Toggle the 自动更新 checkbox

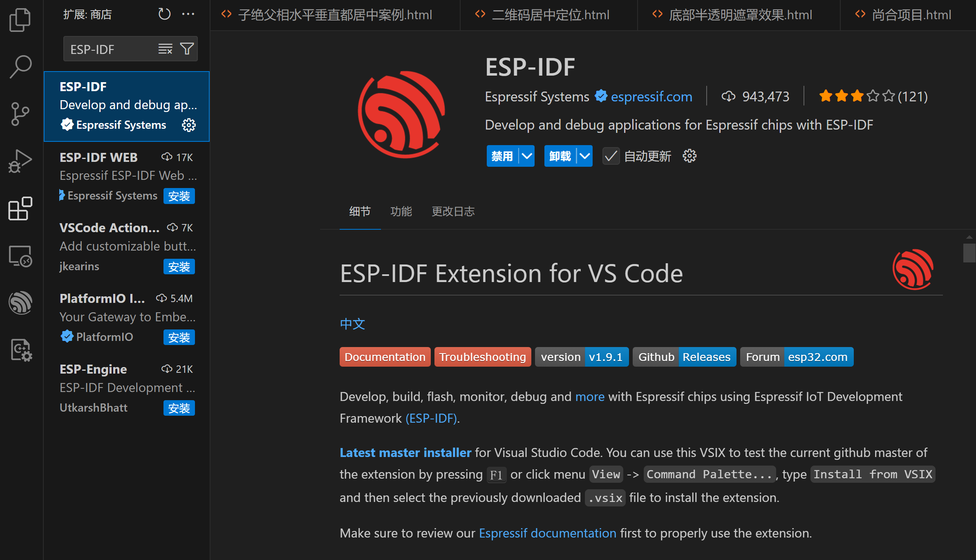[611, 156]
